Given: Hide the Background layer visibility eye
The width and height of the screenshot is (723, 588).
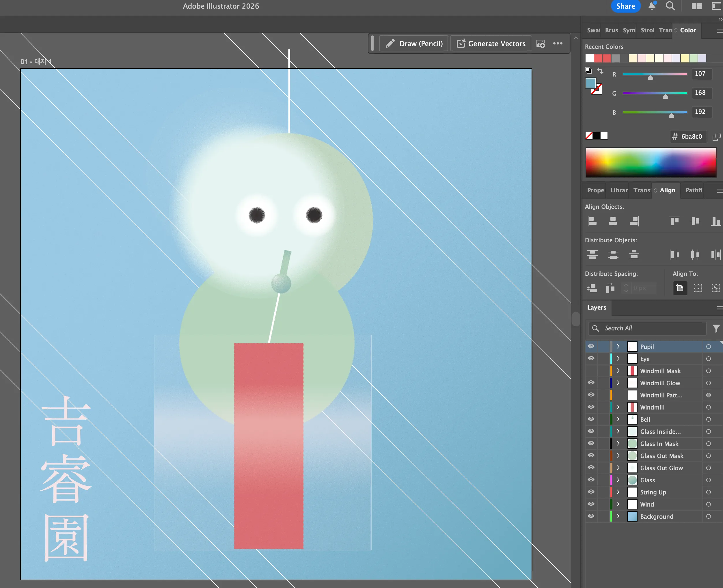Looking at the screenshot, I should tap(591, 516).
